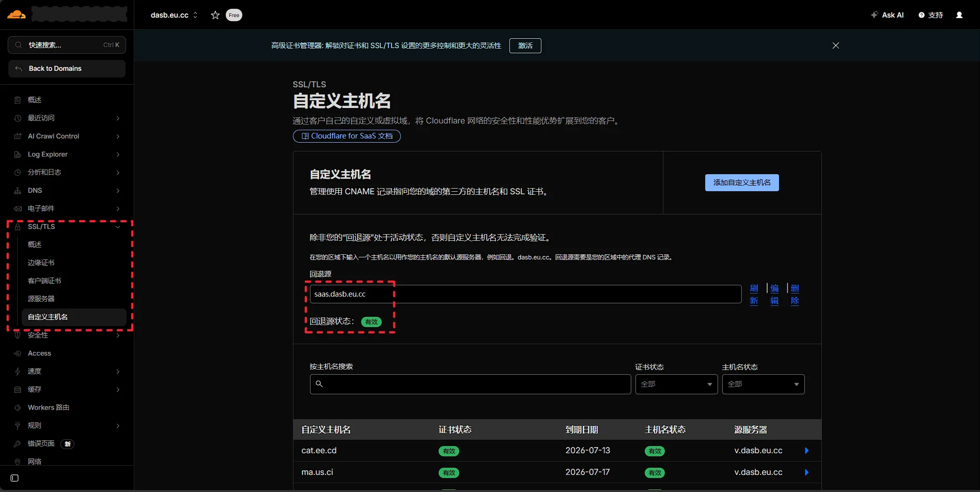Screen dimensions: 980x492
Task: Select the 自定义主机名 menu item
Action: point(74,317)
